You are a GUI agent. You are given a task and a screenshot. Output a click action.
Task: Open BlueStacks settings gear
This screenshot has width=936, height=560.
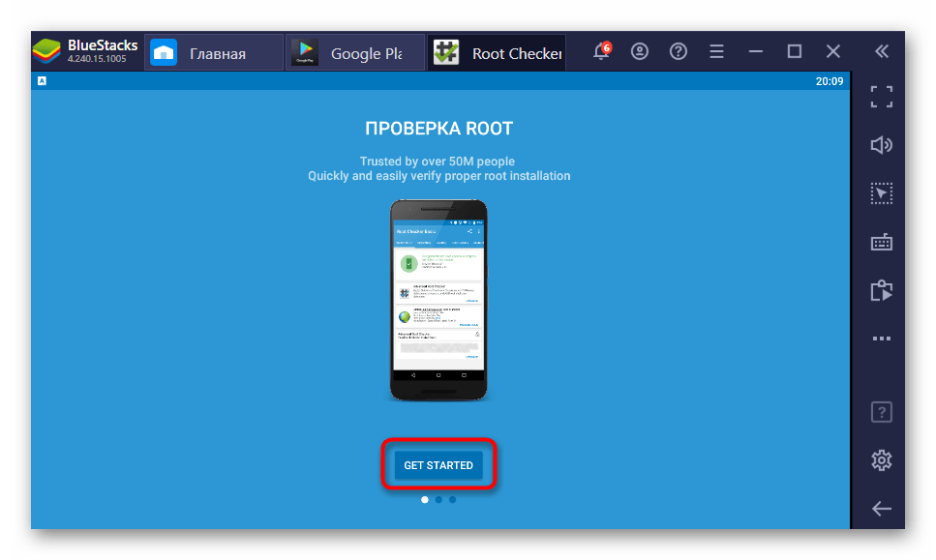(882, 459)
